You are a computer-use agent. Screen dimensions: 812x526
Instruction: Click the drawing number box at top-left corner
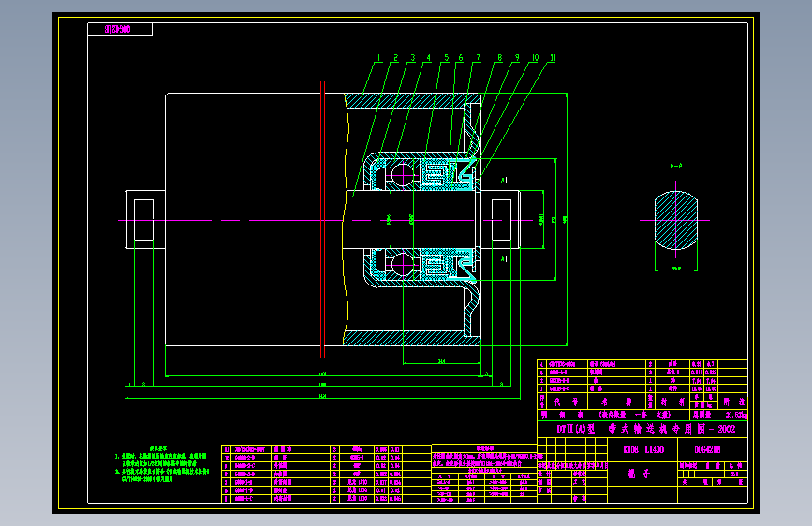[120, 30]
